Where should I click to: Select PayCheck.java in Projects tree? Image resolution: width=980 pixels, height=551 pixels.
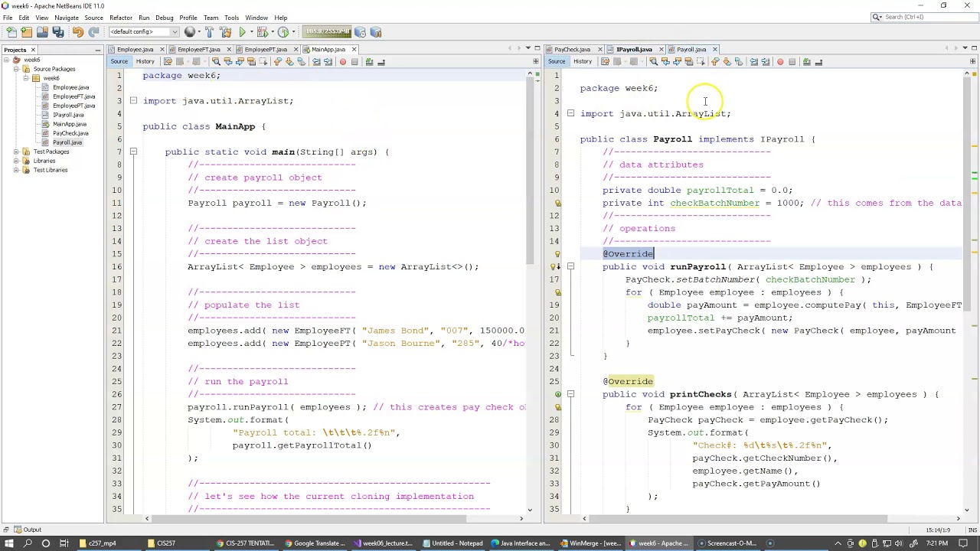click(x=70, y=133)
